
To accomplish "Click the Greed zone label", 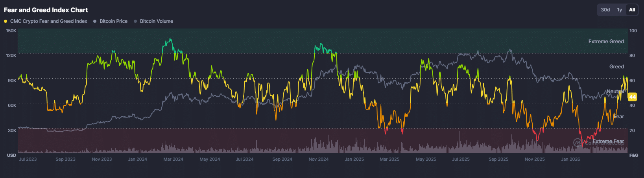I will [x=616, y=66].
